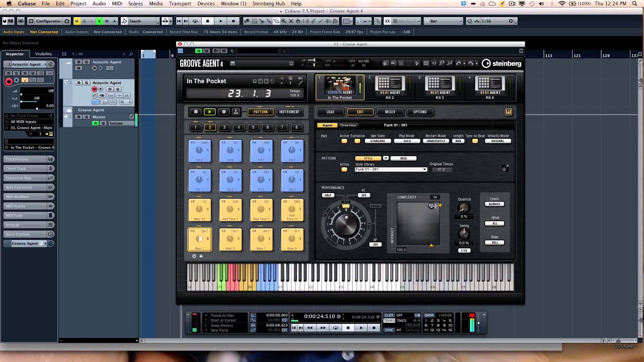This screenshot has height=362, width=644.
Task: Click undo arrow in Groove Agent toolbar
Action: click(x=458, y=63)
